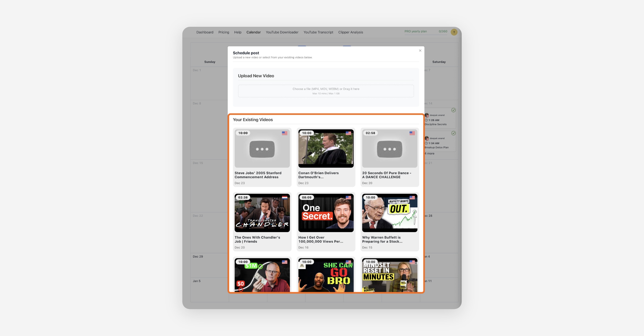Expand the '4 more' posts link
This screenshot has width=644, height=336.
click(x=429, y=154)
